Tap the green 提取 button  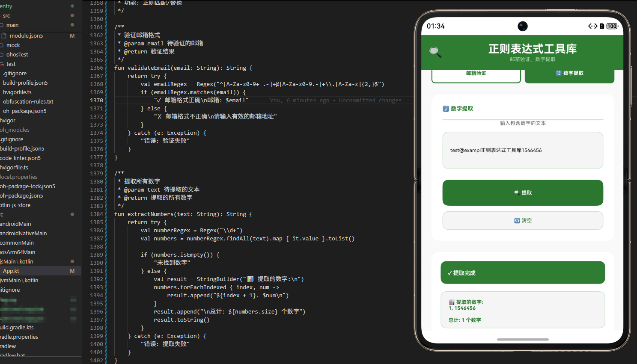[523, 192]
